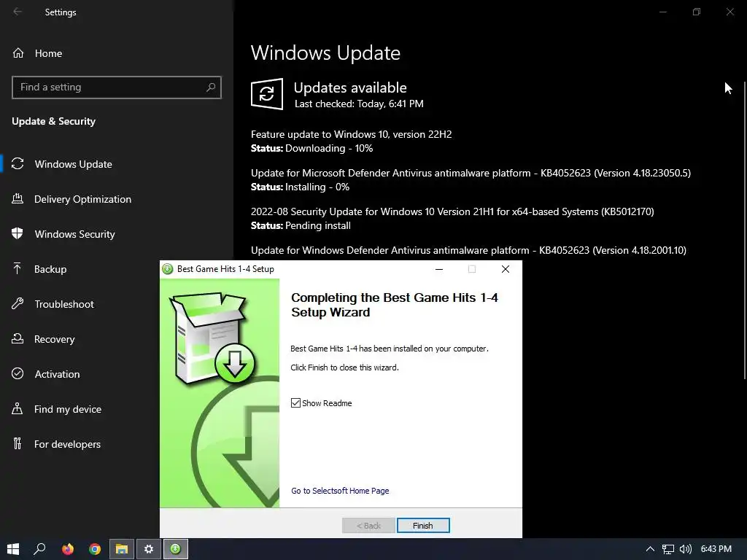Open Backup settings page
This screenshot has height=560, width=747.
tap(50, 269)
